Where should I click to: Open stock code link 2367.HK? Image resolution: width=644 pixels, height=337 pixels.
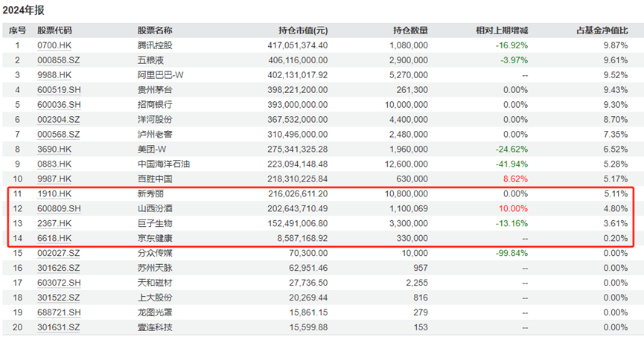click(54, 223)
